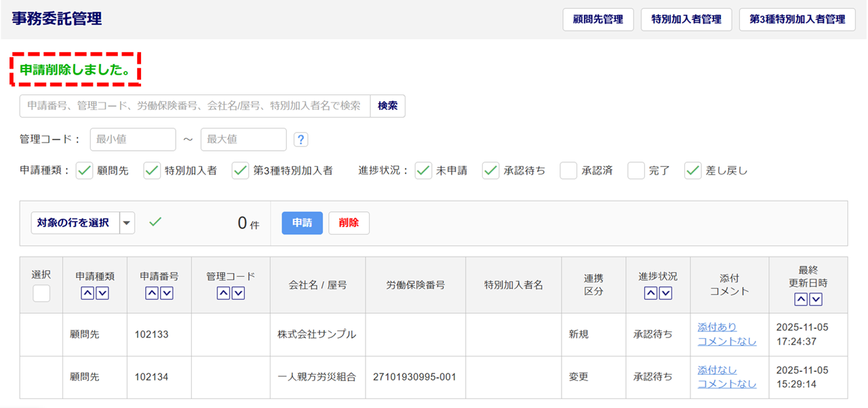The image size is (868, 408).
Task: Sort 申請種類 column descending arrow
Action: click(x=102, y=293)
